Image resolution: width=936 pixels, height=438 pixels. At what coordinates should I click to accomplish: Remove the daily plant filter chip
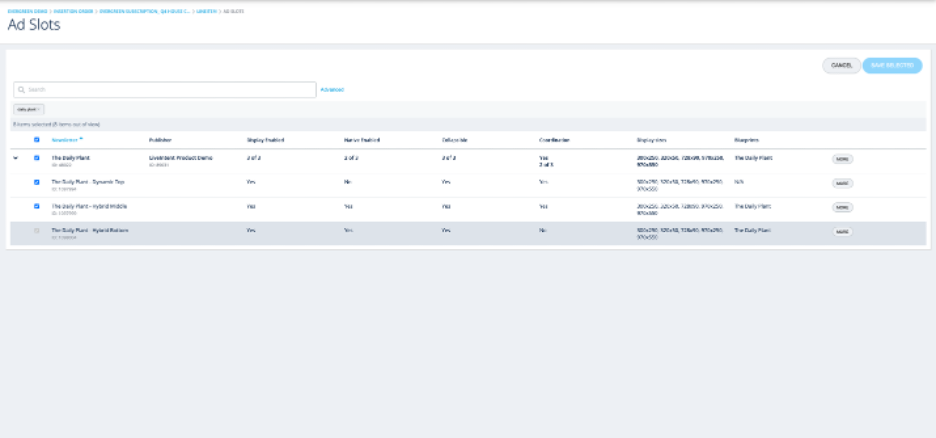40,109
